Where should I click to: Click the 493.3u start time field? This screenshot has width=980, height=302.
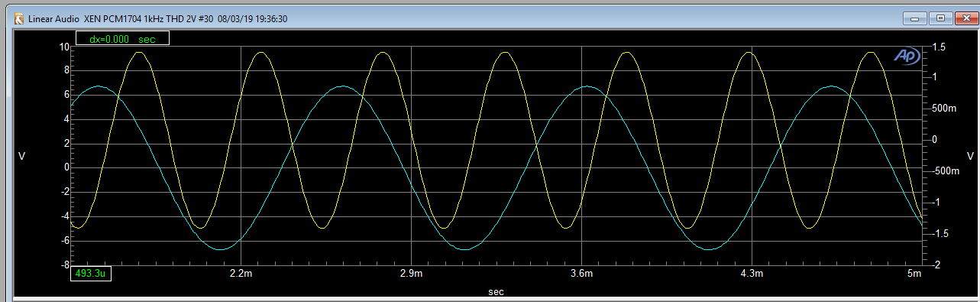(x=91, y=274)
